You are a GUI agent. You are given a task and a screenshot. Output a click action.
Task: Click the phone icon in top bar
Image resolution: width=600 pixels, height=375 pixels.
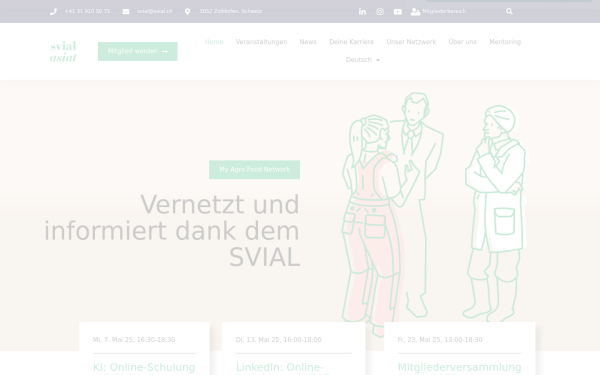53,11
